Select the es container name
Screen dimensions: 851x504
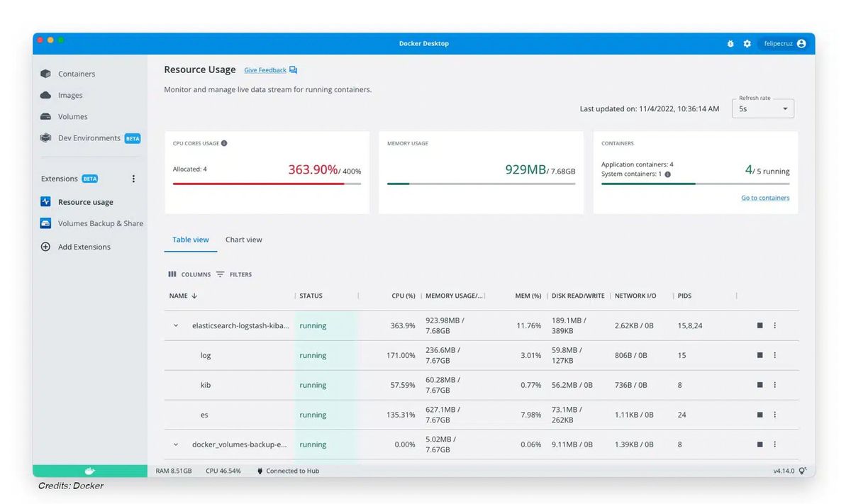204,415
